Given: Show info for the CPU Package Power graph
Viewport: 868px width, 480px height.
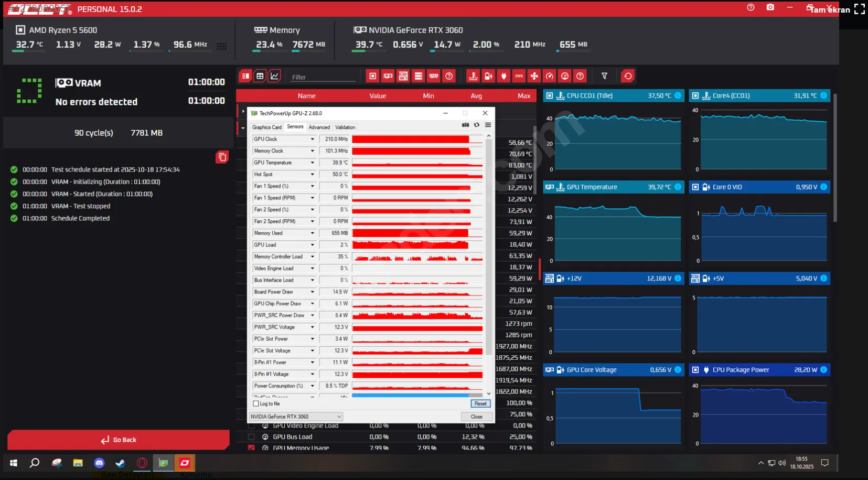Looking at the screenshot, I should [823, 370].
